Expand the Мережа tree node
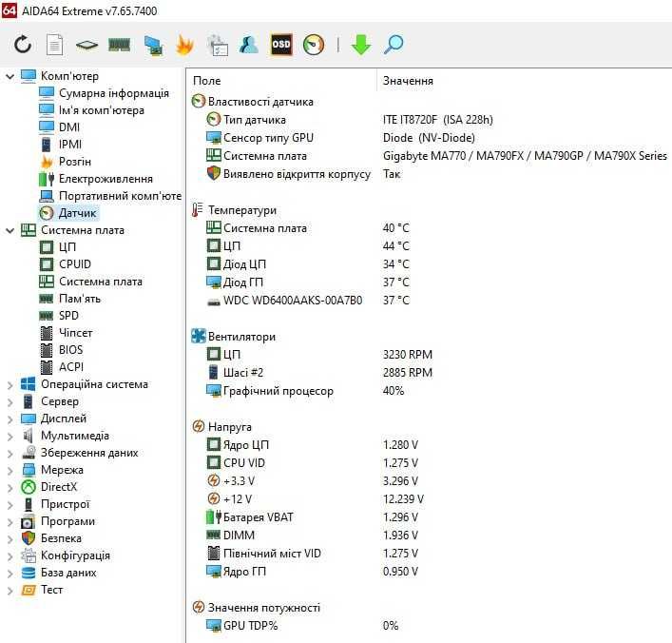The image size is (672, 643). (10, 471)
